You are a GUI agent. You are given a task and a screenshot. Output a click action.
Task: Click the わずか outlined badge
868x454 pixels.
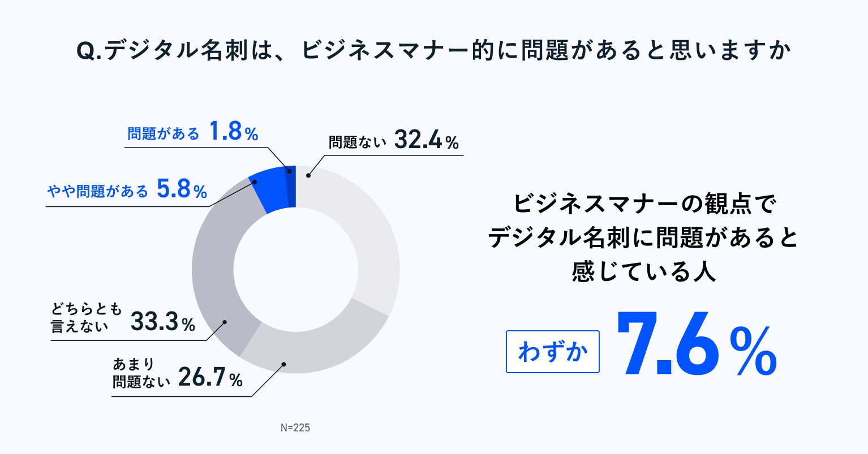pos(552,352)
